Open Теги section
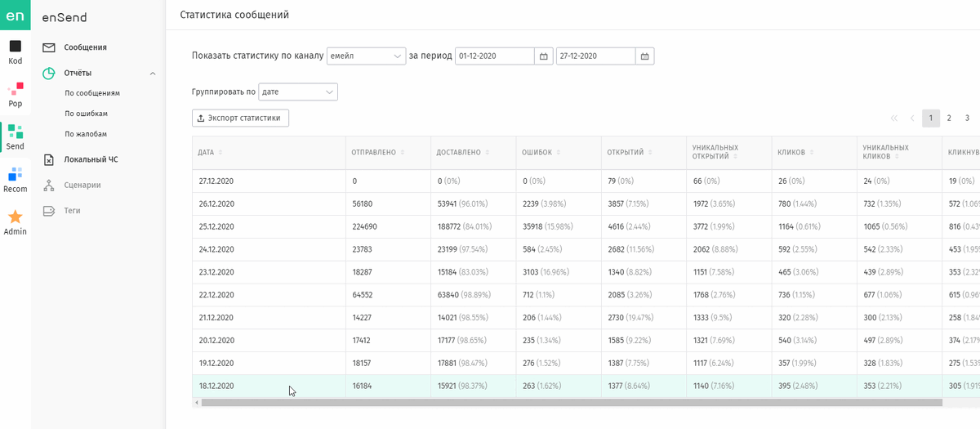The width and height of the screenshot is (980, 429). coord(73,211)
